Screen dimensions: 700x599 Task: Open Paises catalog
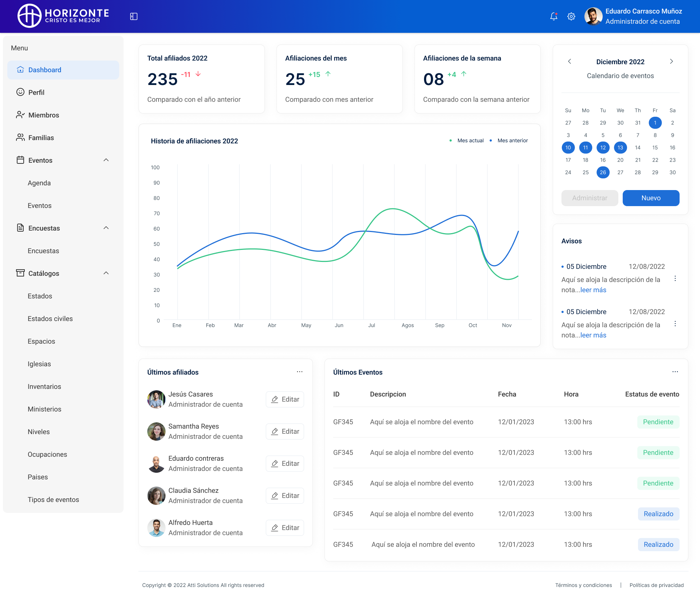coord(38,477)
